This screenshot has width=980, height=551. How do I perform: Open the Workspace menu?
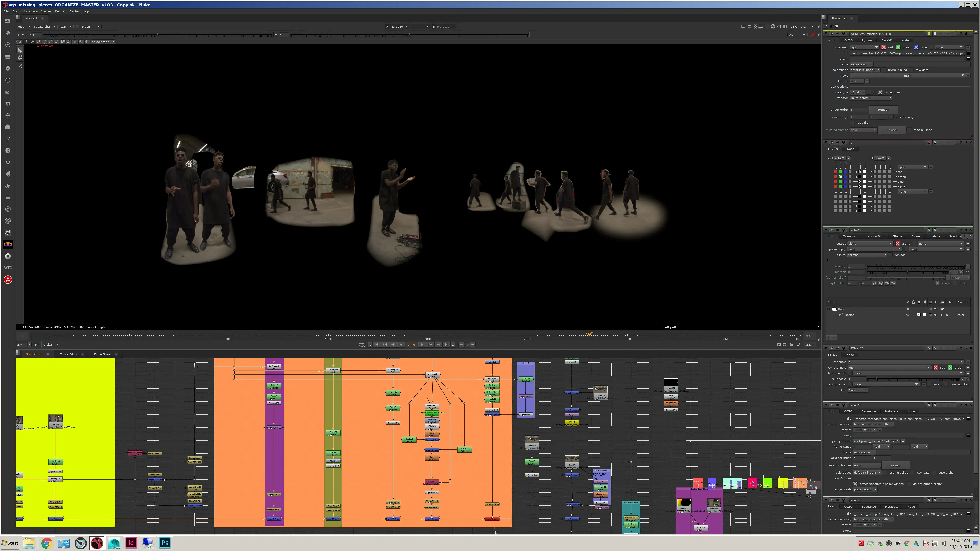click(29, 11)
